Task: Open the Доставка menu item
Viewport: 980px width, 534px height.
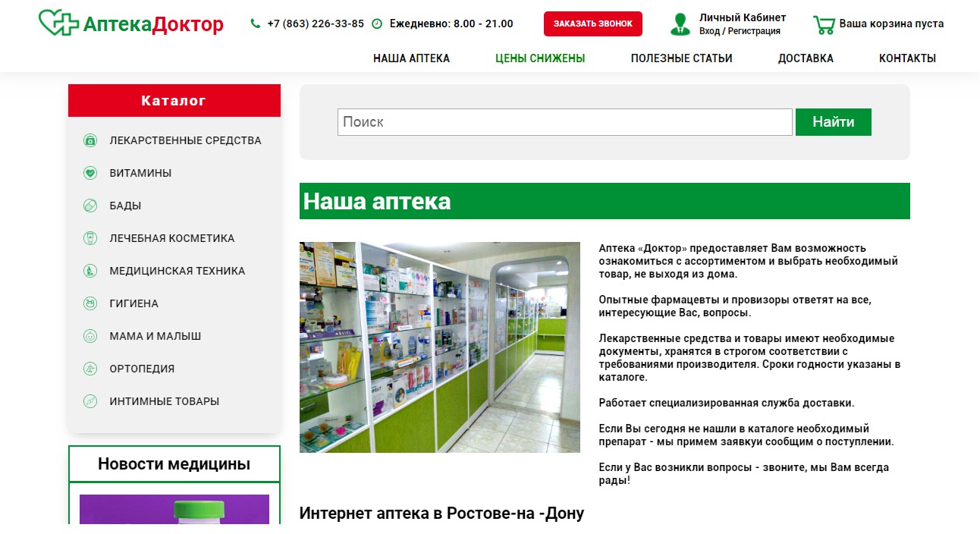Action: 806,58
